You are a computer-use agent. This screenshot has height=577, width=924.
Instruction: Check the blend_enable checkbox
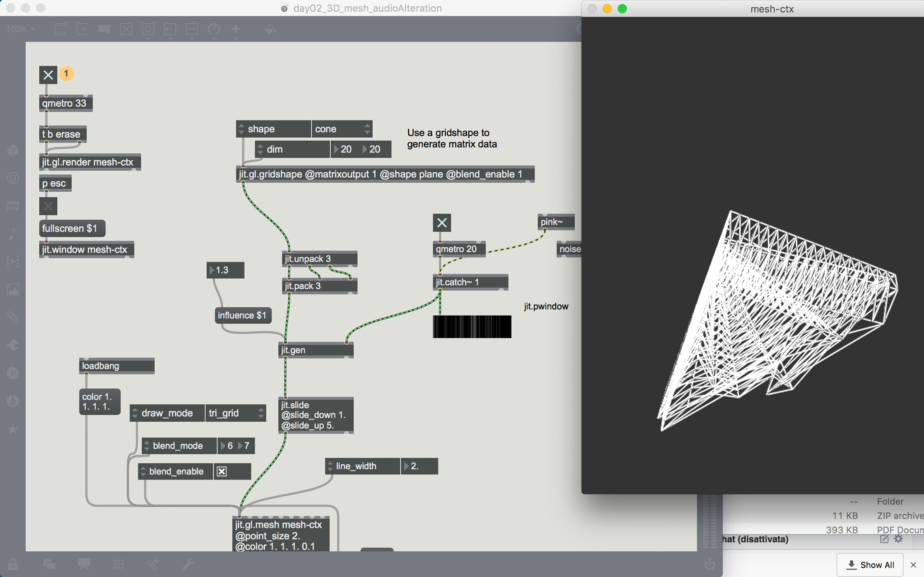tap(222, 471)
